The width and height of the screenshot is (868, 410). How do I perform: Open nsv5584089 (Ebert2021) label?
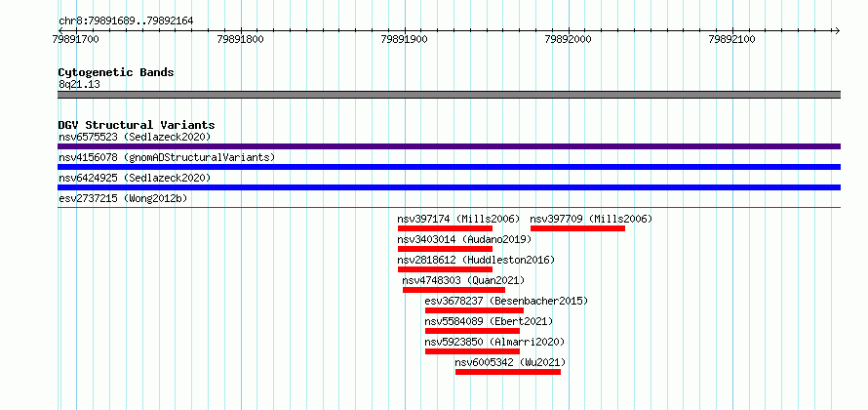point(489,321)
